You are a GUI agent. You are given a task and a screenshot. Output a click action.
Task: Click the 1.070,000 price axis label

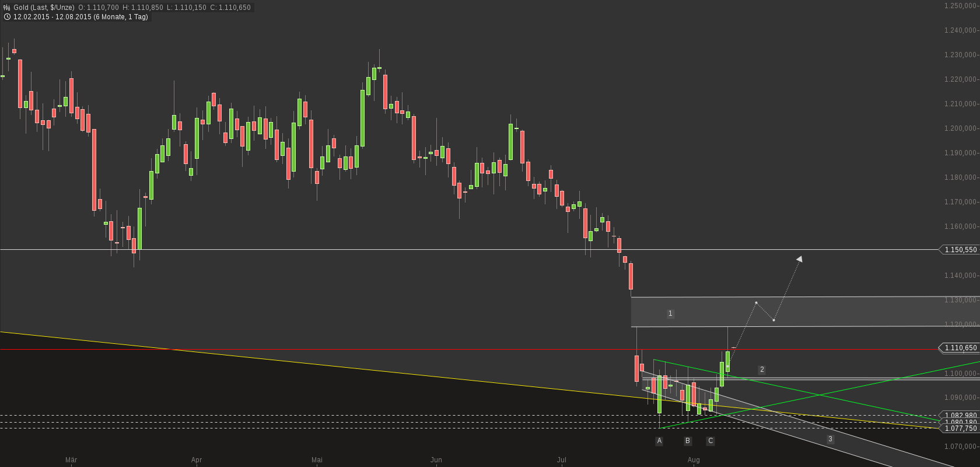click(961, 447)
